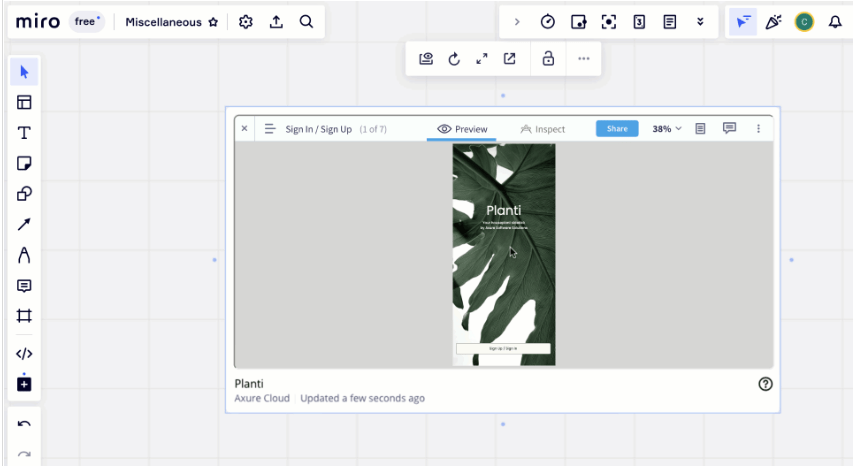This screenshot has width=854, height=466.
Task: Open notifications bell
Action: 833,22
